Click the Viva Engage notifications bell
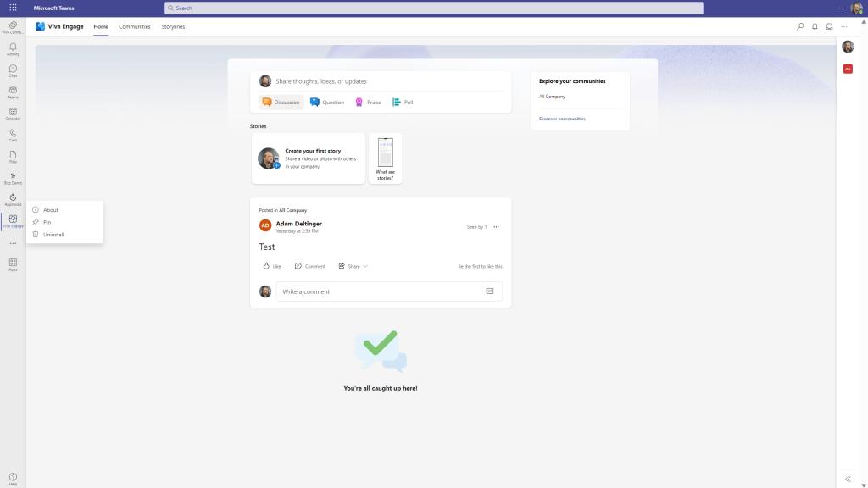This screenshot has width=868, height=488. (x=815, y=26)
